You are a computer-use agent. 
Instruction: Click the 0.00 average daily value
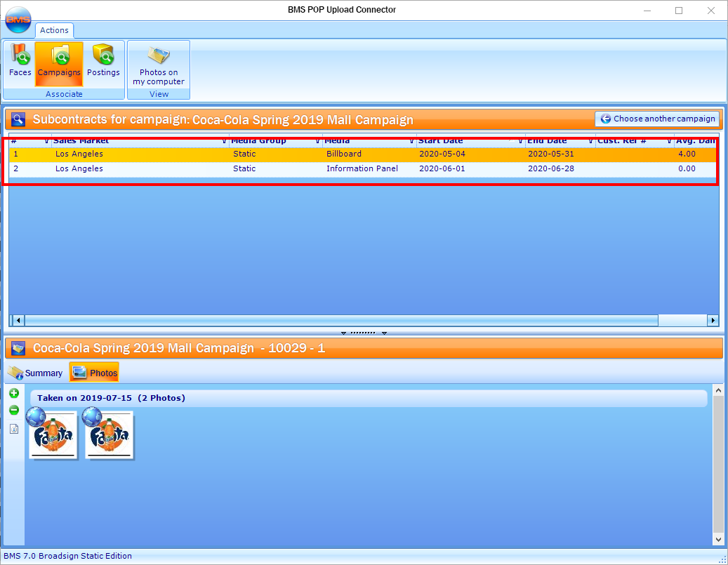tap(687, 169)
